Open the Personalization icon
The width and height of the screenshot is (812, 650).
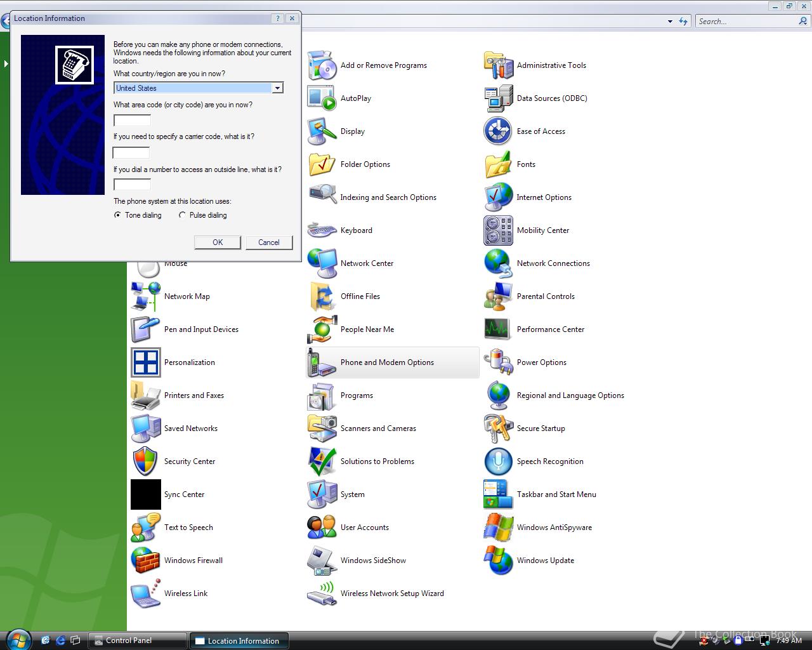click(146, 362)
